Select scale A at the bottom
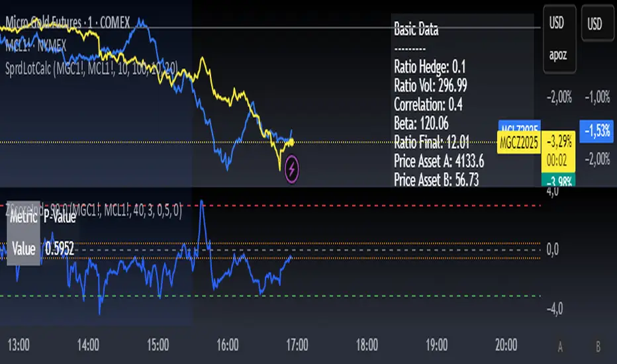Image resolution: width=617 pixels, height=364 pixels. [560, 347]
